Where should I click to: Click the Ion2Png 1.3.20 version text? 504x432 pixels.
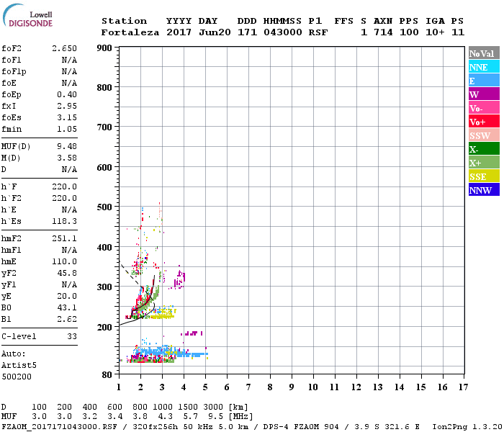tap(467, 427)
